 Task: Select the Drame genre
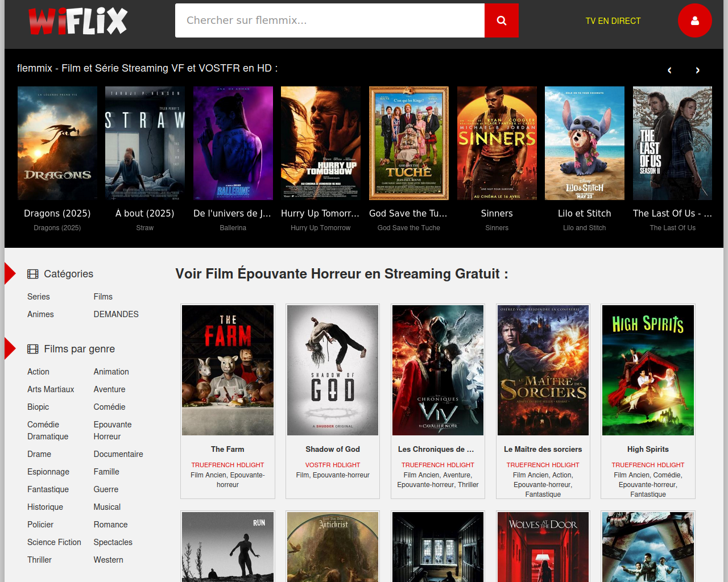pyautogui.click(x=39, y=454)
